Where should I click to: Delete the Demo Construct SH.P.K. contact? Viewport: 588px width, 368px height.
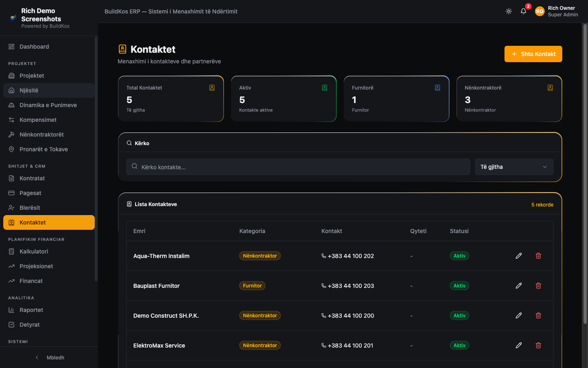(x=538, y=315)
